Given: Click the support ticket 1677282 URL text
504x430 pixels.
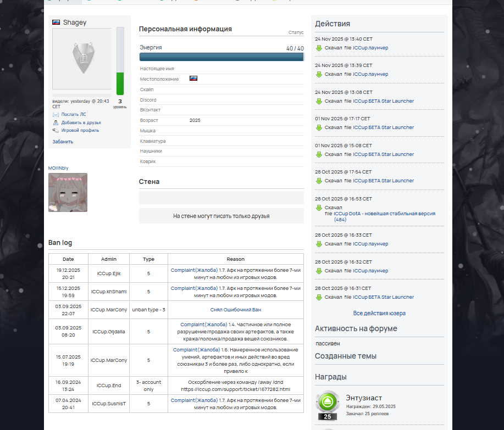Looking at the screenshot, I should coord(236,389).
